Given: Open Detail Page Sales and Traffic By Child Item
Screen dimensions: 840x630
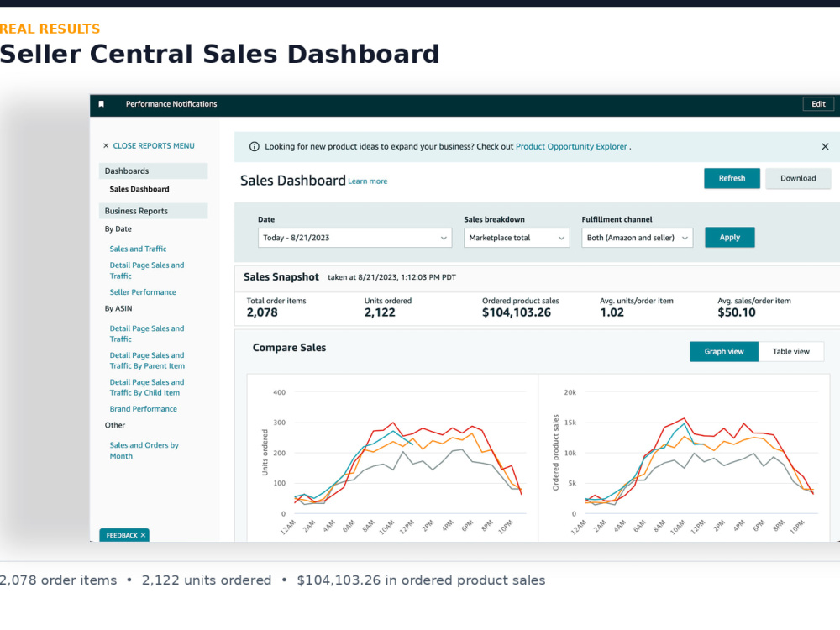Looking at the screenshot, I should pyautogui.click(x=147, y=387).
